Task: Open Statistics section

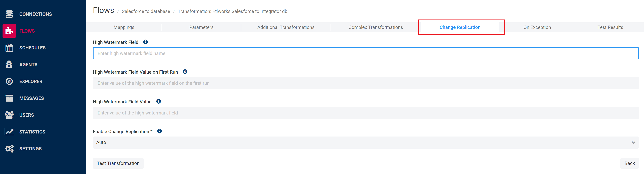Action: click(x=32, y=132)
